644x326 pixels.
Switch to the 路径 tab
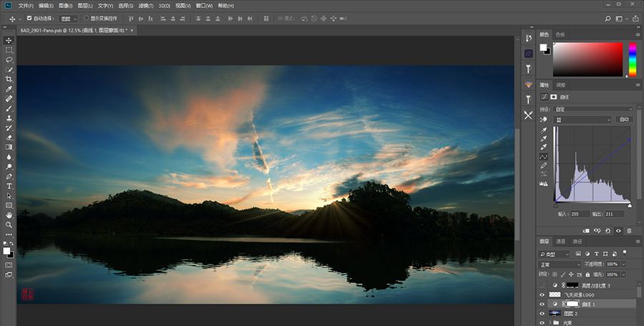pos(577,241)
